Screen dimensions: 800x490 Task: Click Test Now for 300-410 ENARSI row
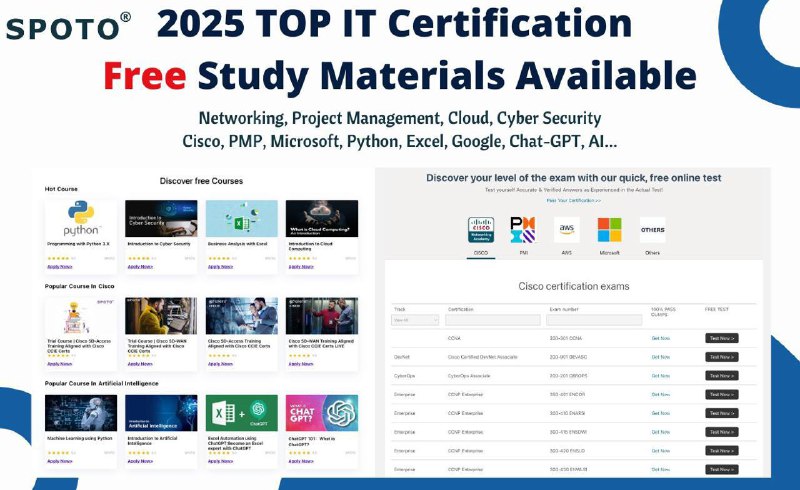[721, 413]
